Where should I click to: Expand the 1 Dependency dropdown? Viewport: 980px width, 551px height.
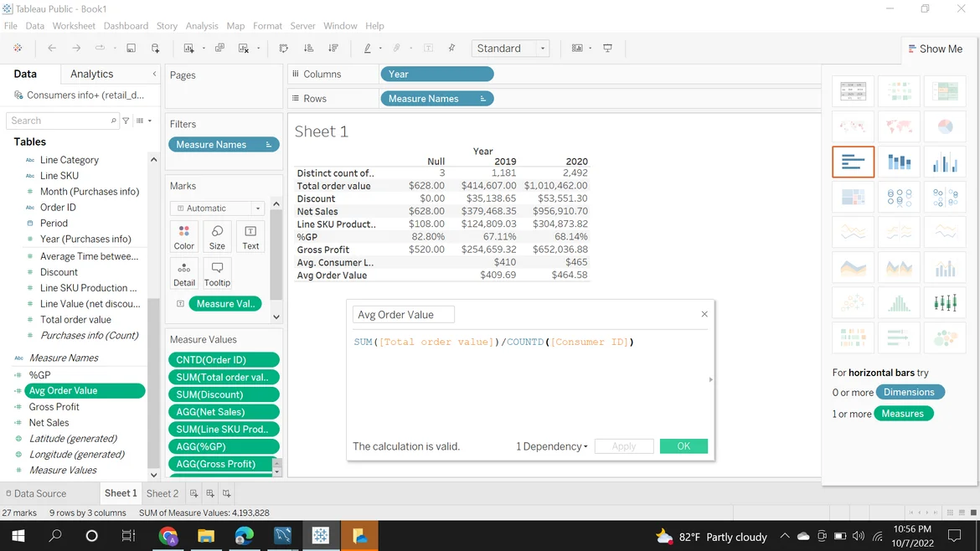point(551,446)
